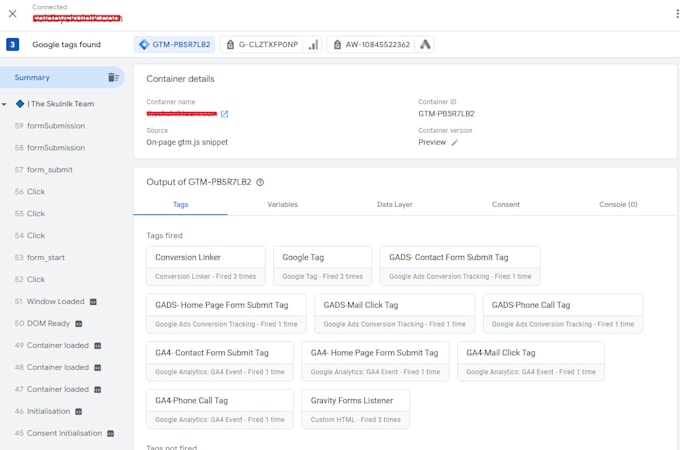The height and width of the screenshot is (450, 680).
Task: Click the blue 3 tags-found badge
Action: pyautogui.click(x=13, y=44)
